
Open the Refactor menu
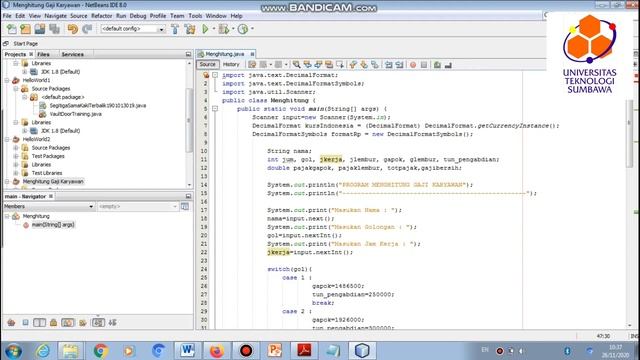pos(101,16)
